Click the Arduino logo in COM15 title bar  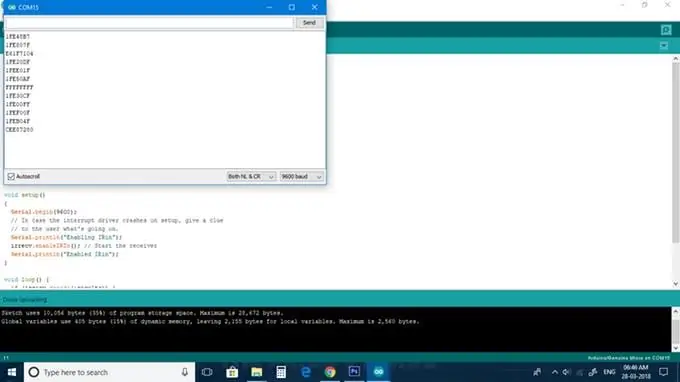[x=12, y=7]
